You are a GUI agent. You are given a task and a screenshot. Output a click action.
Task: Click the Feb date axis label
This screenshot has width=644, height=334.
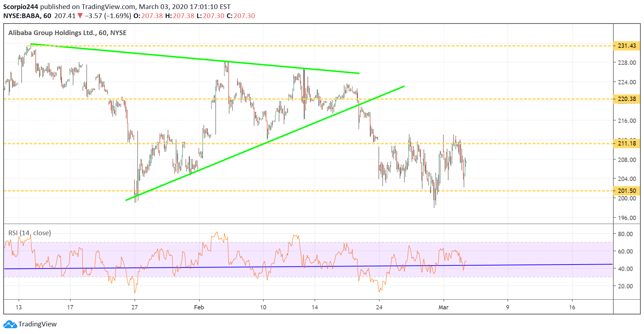point(199,307)
